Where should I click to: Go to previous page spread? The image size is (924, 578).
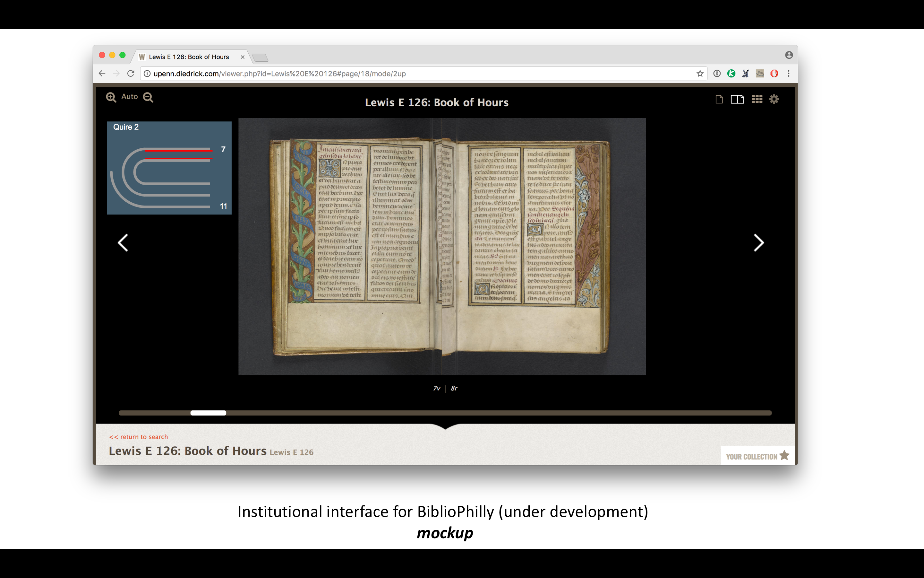pyautogui.click(x=123, y=243)
